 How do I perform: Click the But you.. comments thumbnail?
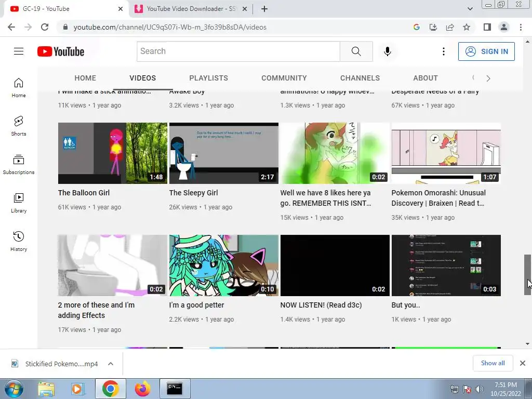[x=446, y=265]
